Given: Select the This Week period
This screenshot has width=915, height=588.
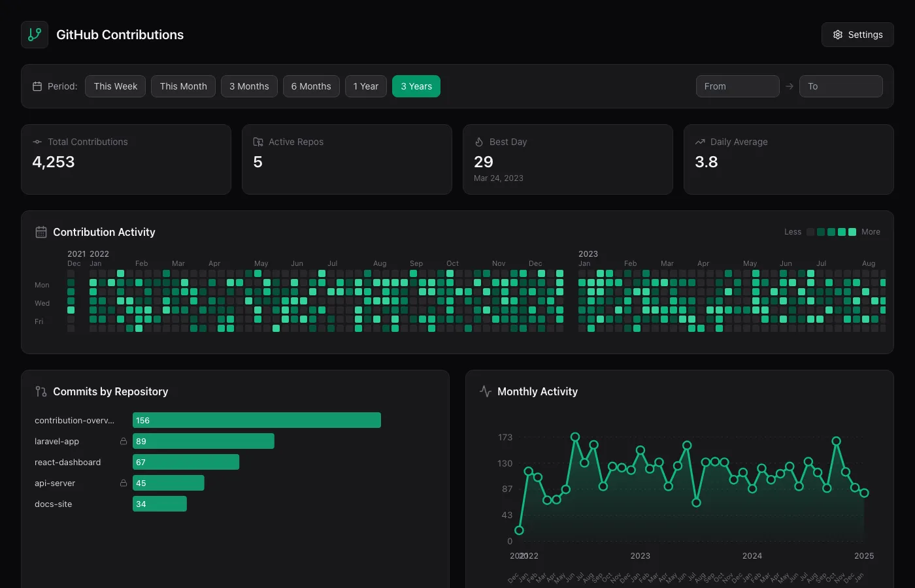Looking at the screenshot, I should coord(116,86).
